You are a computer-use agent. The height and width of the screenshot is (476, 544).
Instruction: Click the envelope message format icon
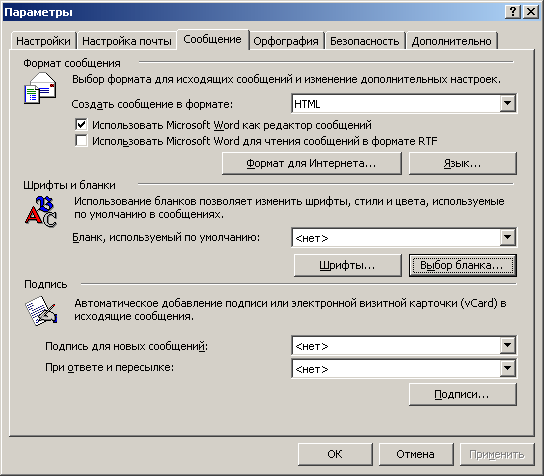(40, 88)
